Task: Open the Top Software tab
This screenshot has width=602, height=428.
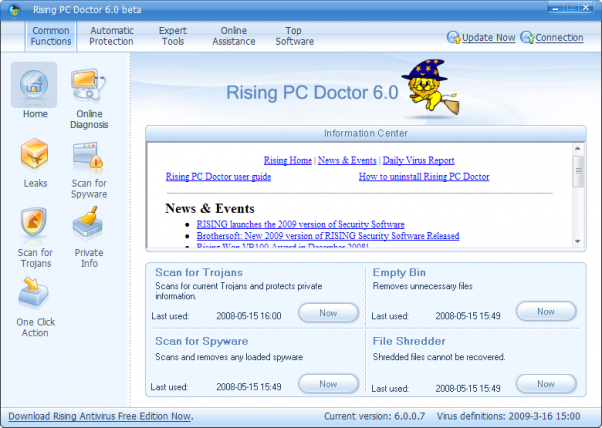Action: (294, 36)
